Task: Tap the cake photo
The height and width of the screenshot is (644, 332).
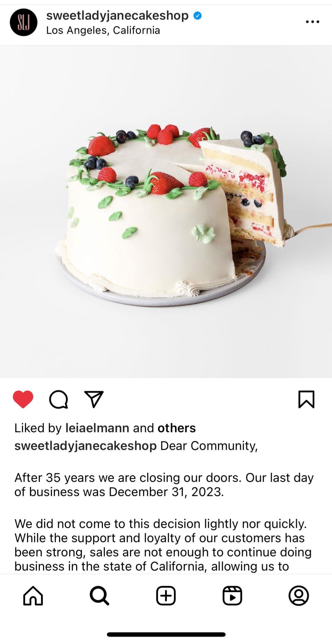Action: point(166,212)
